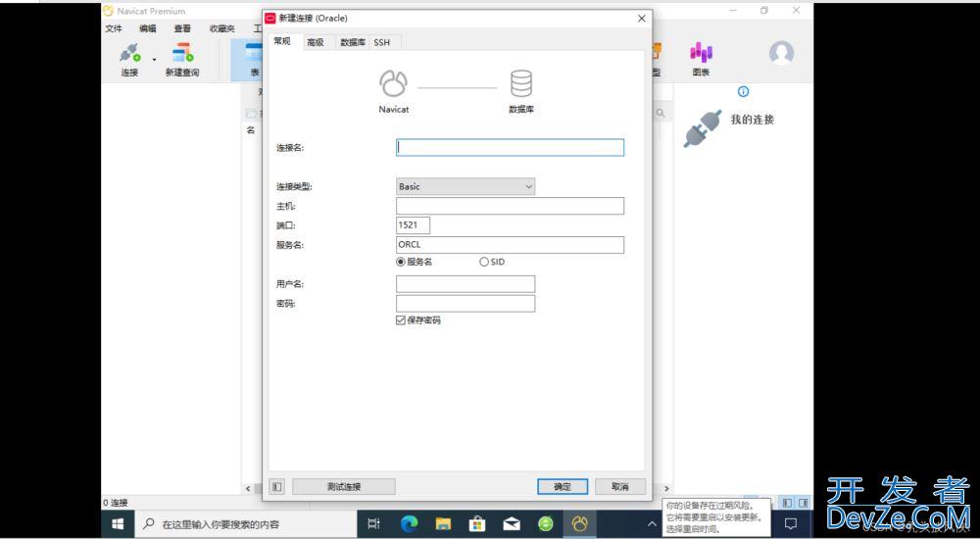Viewport: 980px width, 539px height.
Task: Click the 主机 host input field
Action: click(x=510, y=206)
